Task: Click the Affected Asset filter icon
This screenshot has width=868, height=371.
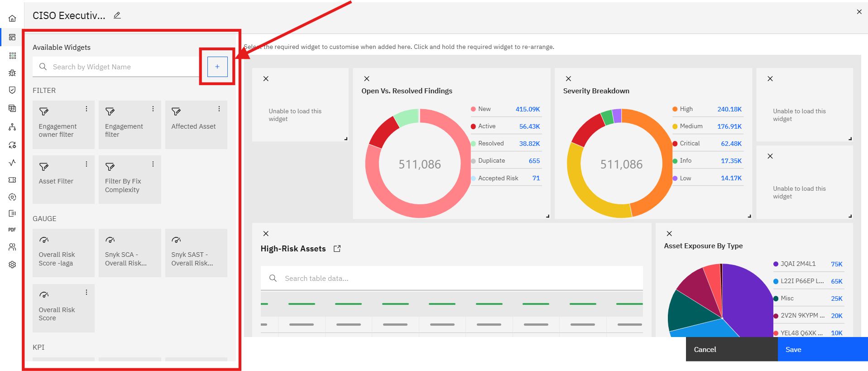Action: click(176, 111)
